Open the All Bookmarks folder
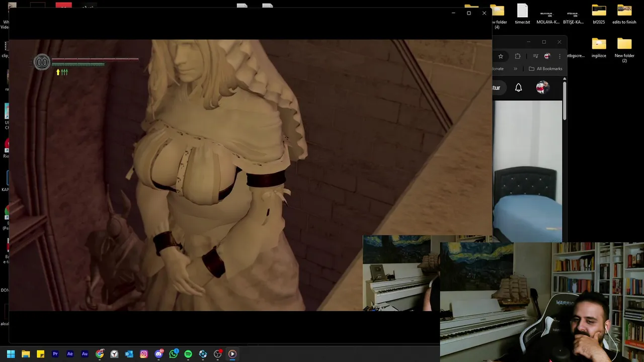This screenshot has height=362, width=644. tap(545, 69)
